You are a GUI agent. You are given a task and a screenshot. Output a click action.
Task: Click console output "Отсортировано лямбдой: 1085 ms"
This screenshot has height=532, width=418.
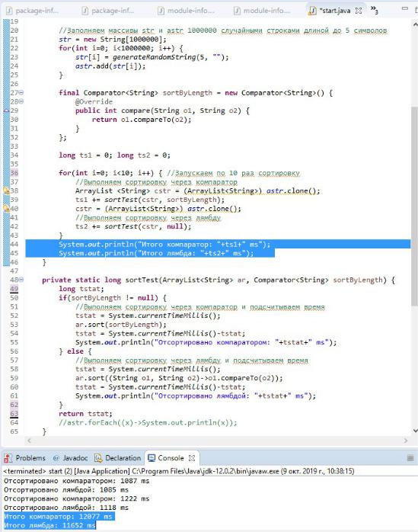66,489
